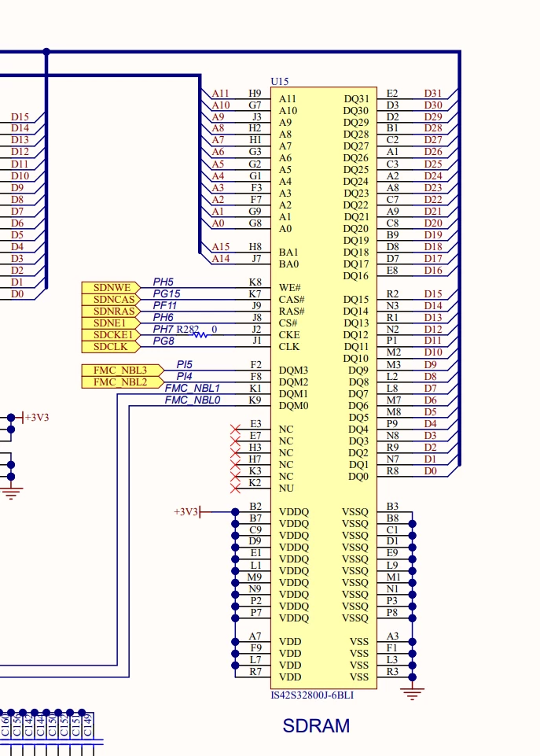
Task: Click the CKE pin name
Action: (289, 334)
